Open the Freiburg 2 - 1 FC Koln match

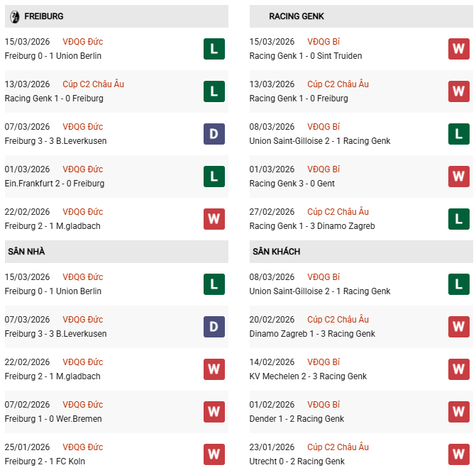[x=53, y=461]
